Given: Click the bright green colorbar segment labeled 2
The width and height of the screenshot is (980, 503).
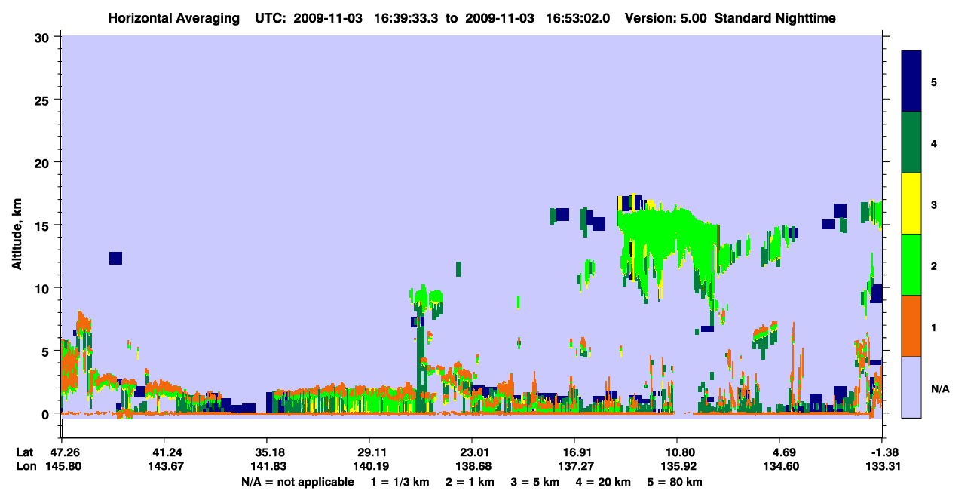Looking at the screenshot, I should [x=911, y=265].
